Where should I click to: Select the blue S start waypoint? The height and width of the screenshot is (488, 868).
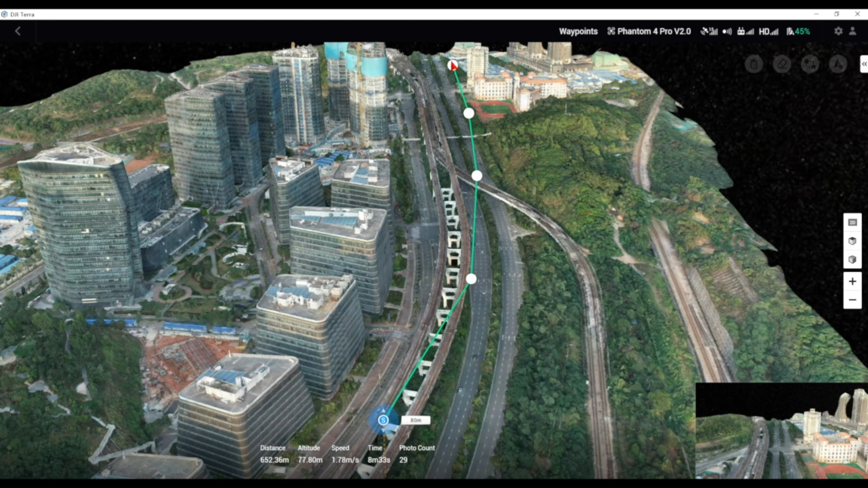point(383,420)
